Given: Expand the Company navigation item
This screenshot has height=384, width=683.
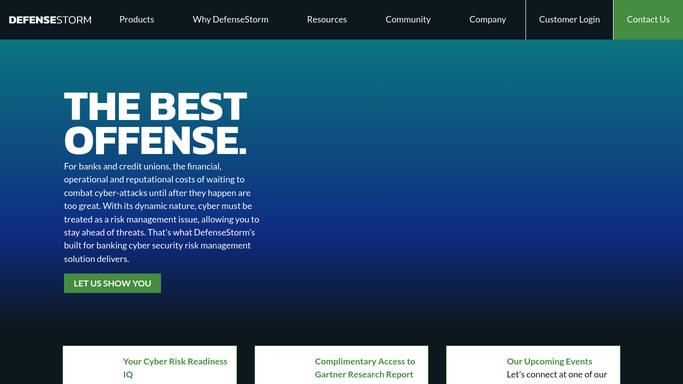Looking at the screenshot, I should [x=487, y=20].
